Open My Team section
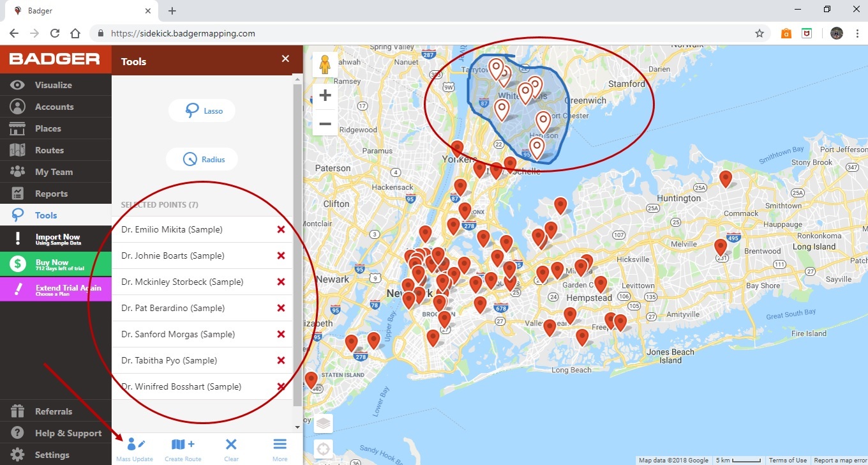This screenshot has height=465, width=868. pos(56,172)
